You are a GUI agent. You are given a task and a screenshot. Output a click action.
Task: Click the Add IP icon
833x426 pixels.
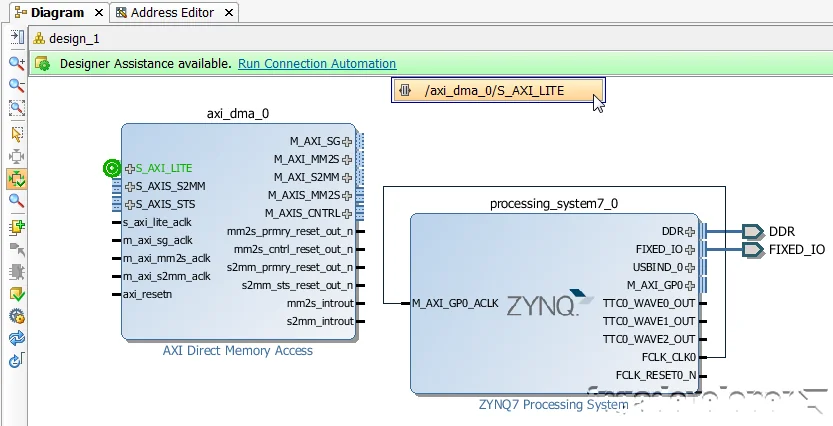tap(17, 227)
